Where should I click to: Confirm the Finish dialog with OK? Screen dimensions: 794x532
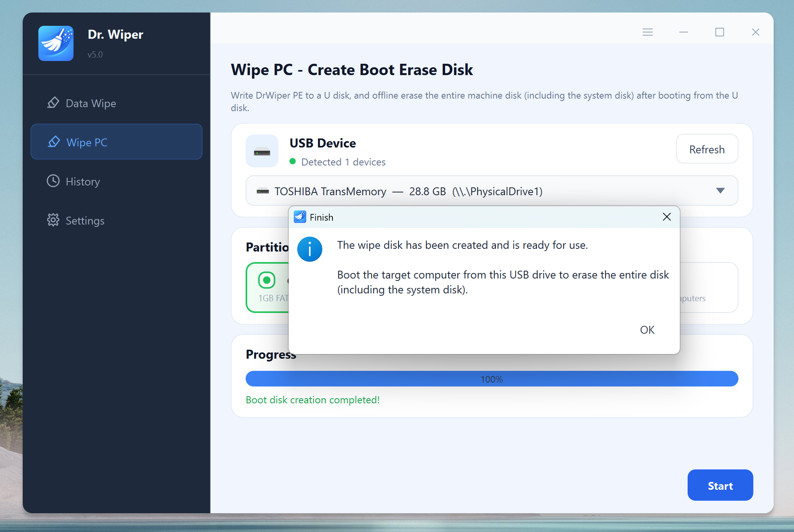(647, 330)
